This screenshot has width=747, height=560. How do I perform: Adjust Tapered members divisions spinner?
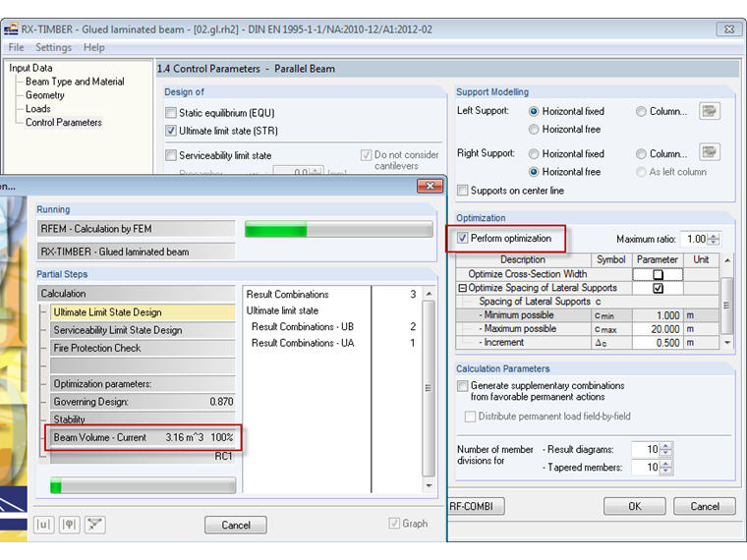[x=666, y=467]
